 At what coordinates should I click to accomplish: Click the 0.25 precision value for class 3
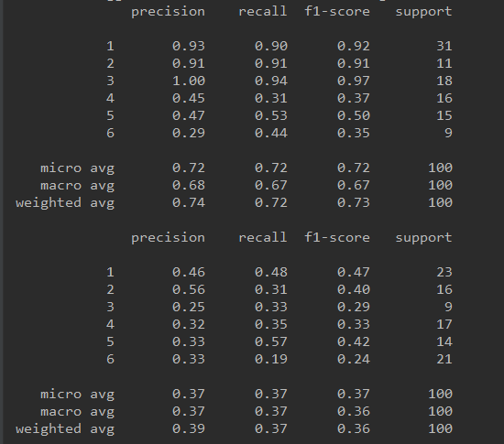189,307
